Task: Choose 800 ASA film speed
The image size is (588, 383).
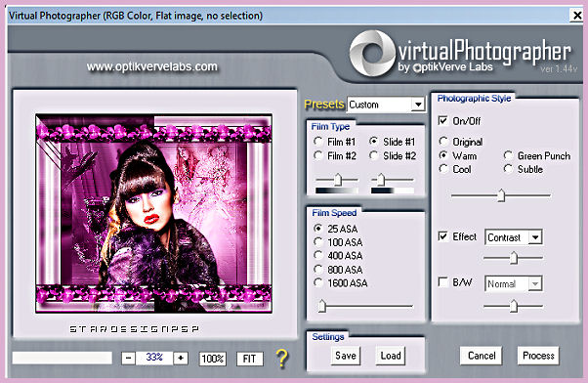Action: click(318, 270)
